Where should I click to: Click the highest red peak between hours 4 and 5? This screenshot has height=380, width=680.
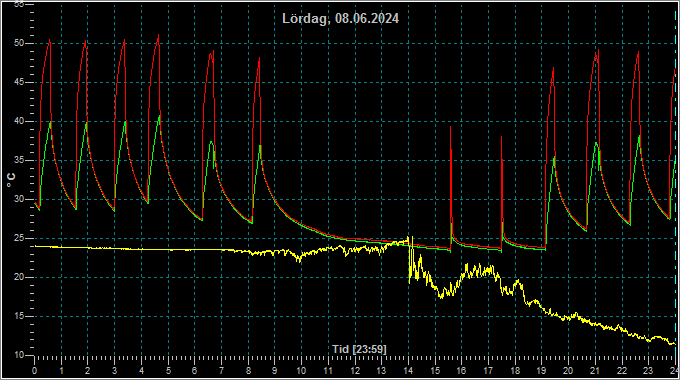pos(158,36)
